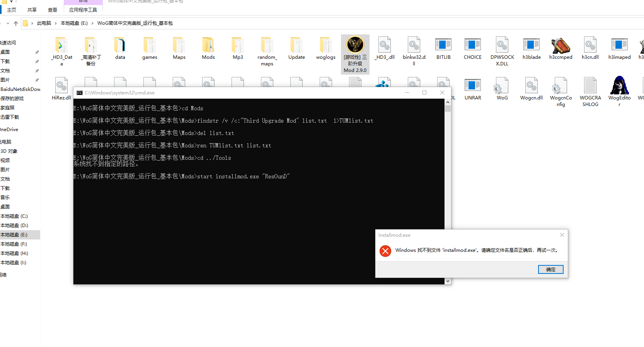Open the Mp3 folder
Viewport: 644px width, 347px height.
pos(238,48)
